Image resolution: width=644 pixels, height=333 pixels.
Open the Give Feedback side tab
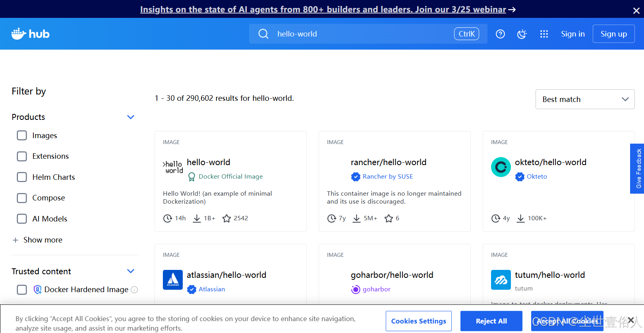tap(637, 169)
